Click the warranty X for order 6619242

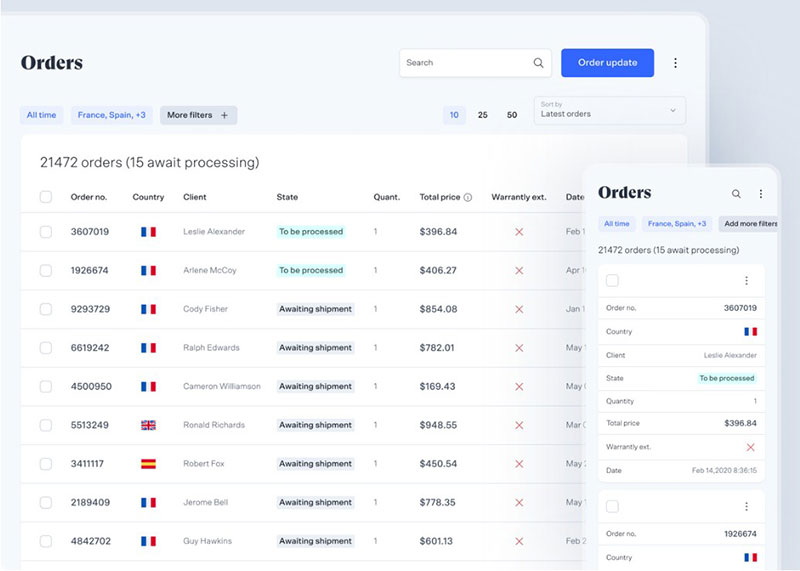click(519, 348)
